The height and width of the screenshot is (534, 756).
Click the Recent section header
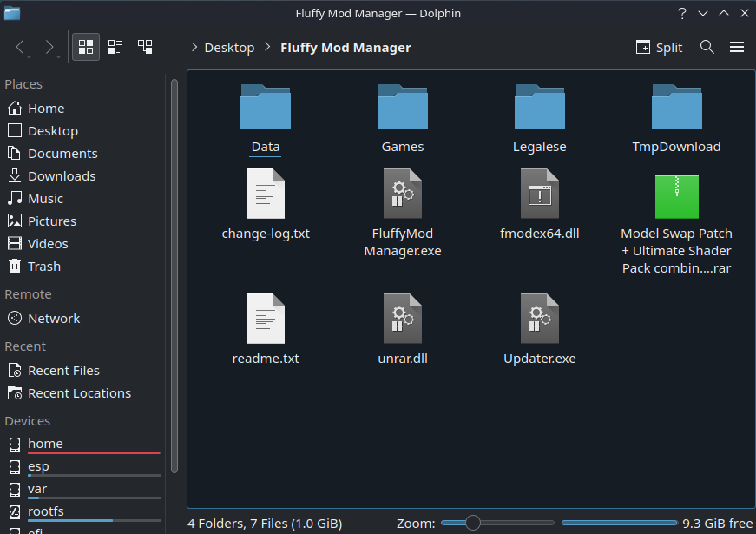click(25, 346)
